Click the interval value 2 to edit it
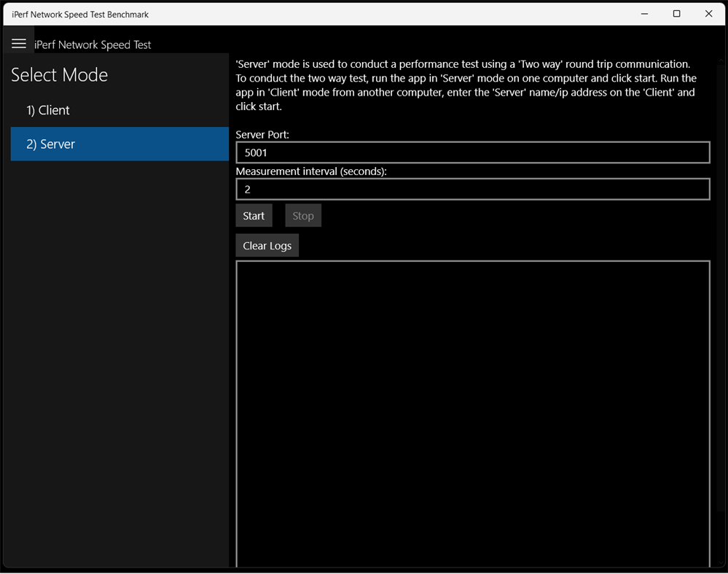Image resolution: width=728 pixels, height=574 pixels. pyautogui.click(x=248, y=189)
